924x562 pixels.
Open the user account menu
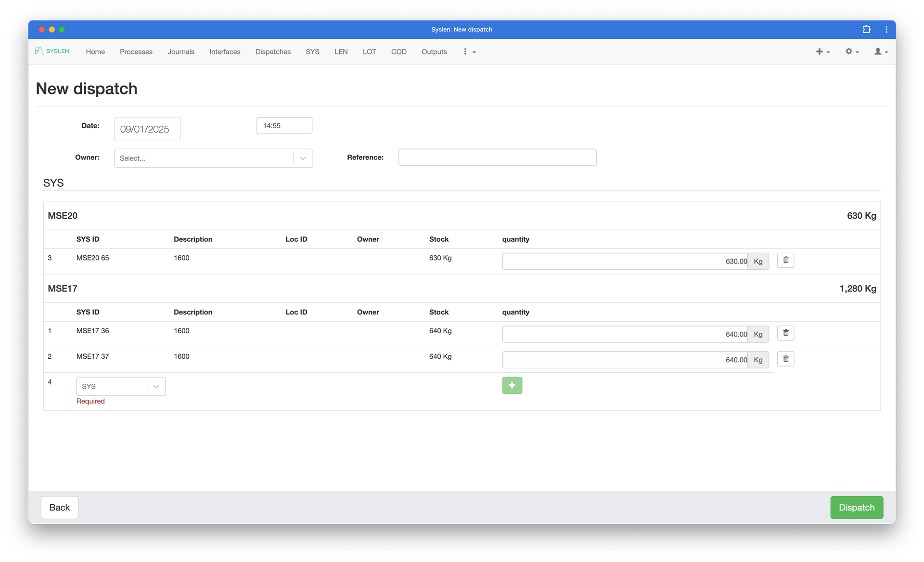tap(881, 52)
